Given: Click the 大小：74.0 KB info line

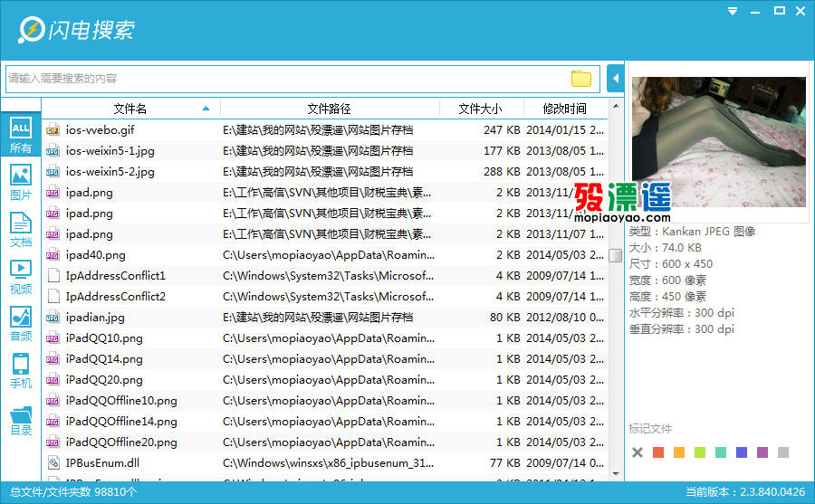Looking at the screenshot, I should [665, 247].
